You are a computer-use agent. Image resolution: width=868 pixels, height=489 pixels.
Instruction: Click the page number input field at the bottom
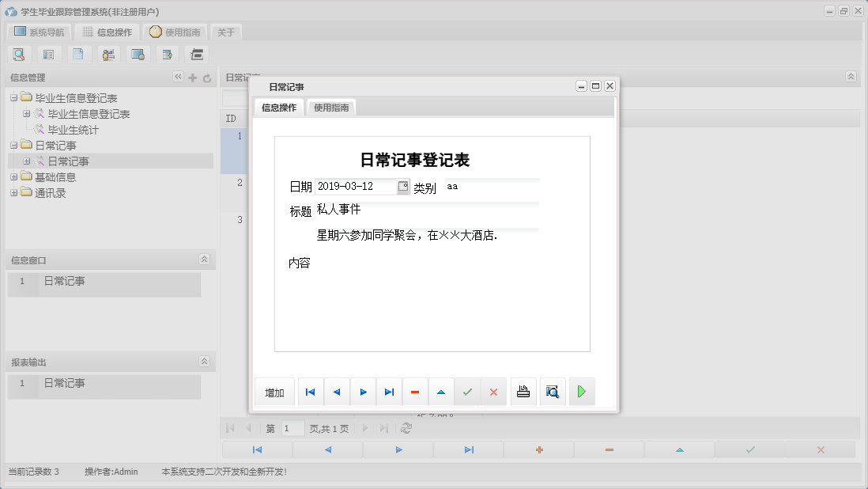(x=292, y=428)
